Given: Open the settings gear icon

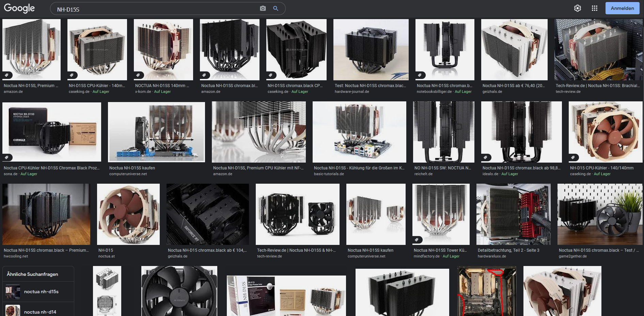Looking at the screenshot, I should [x=578, y=8].
